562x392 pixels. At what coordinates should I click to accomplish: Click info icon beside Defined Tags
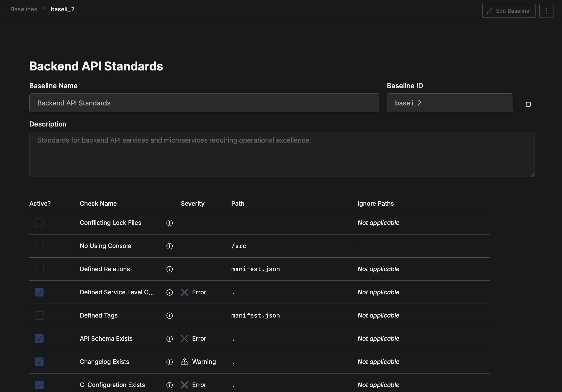tap(169, 316)
